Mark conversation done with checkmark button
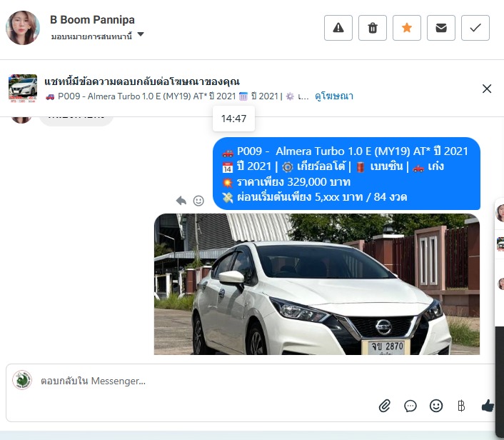The width and height of the screenshot is (504, 440). [x=475, y=28]
